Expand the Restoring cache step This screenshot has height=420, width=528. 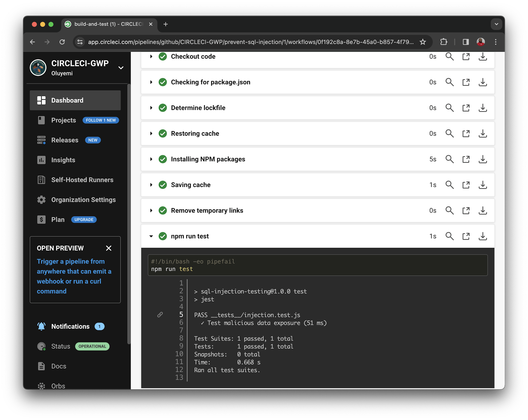(x=151, y=133)
